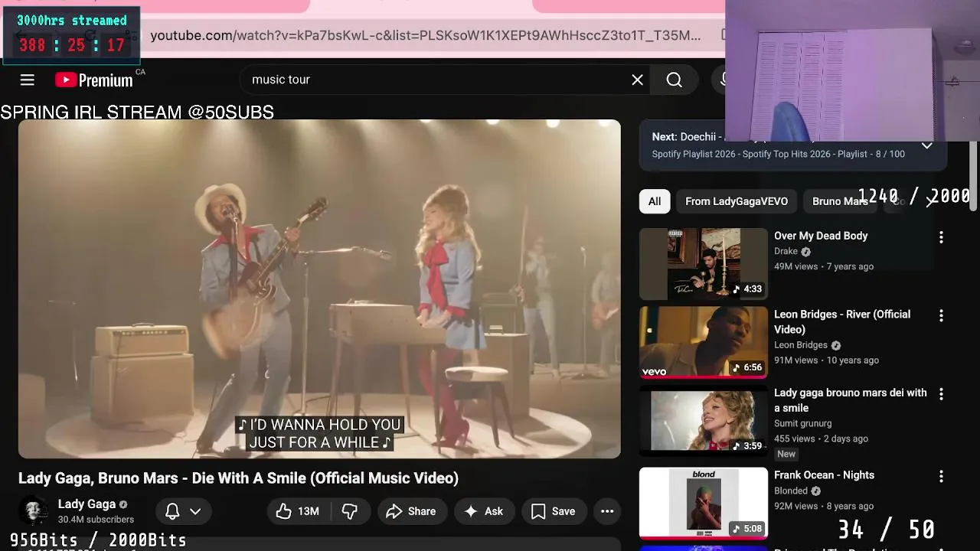Viewport: 980px width, 551px height.
Task: Click the Share button
Action: 411,511
